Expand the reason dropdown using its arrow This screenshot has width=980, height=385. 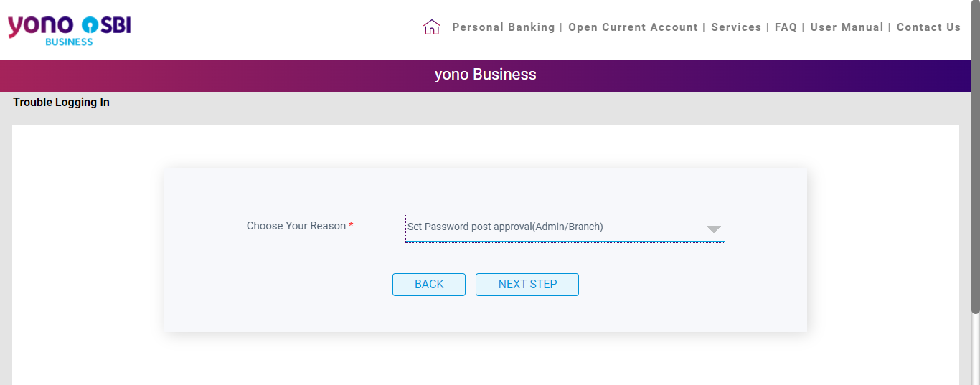713,229
